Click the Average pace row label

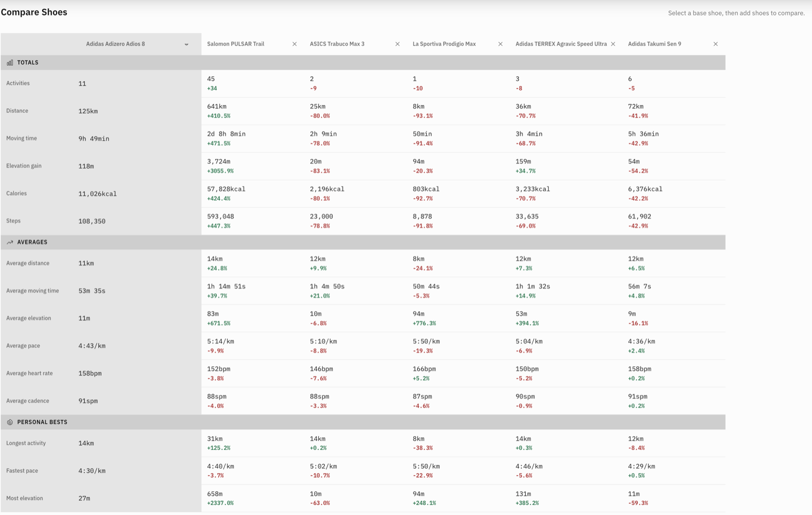pos(23,346)
